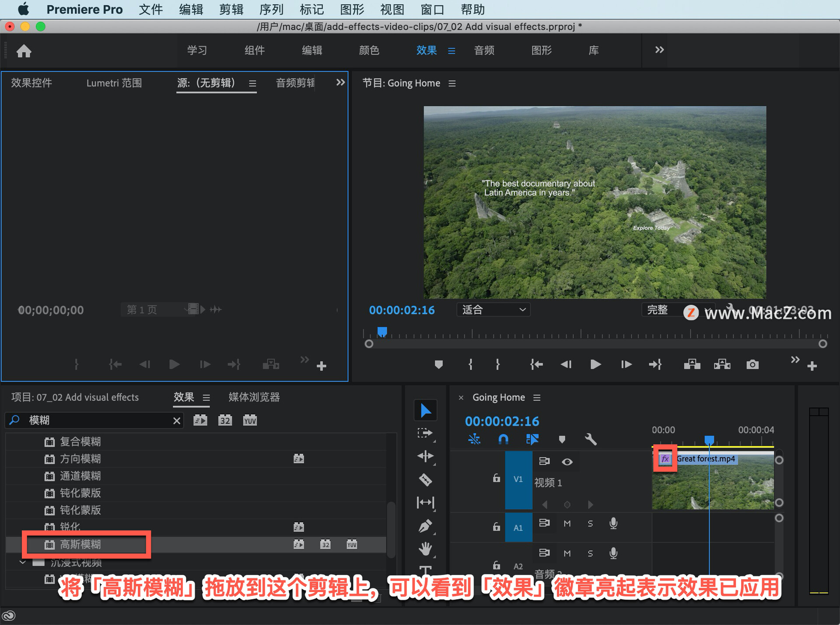Image resolution: width=840 pixels, height=625 pixels.
Task: Select the Hand tool
Action: tap(425, 548)
